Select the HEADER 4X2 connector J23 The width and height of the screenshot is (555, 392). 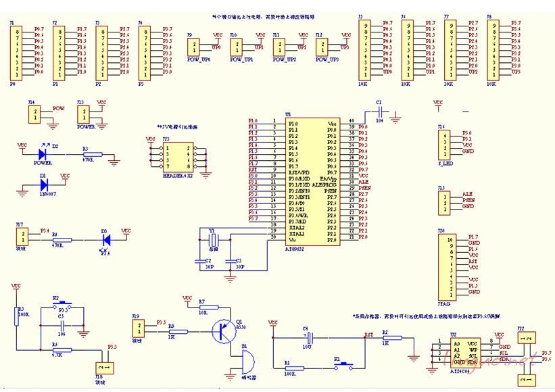(x=178, y=160)
